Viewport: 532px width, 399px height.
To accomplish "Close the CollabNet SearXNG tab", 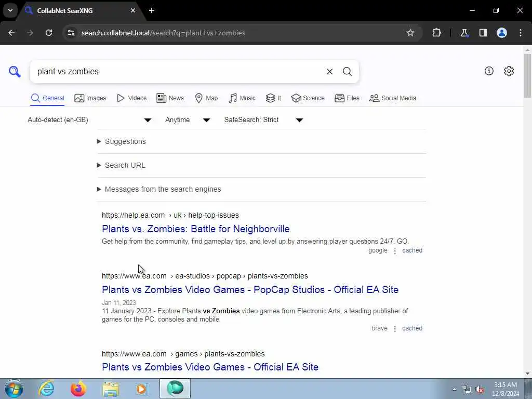I will coord(133,10).
